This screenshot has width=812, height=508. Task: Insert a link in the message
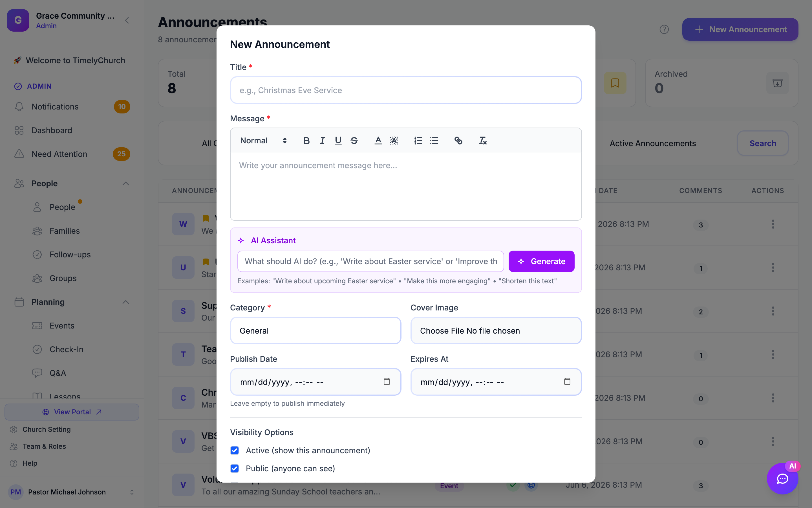[458, 141]
